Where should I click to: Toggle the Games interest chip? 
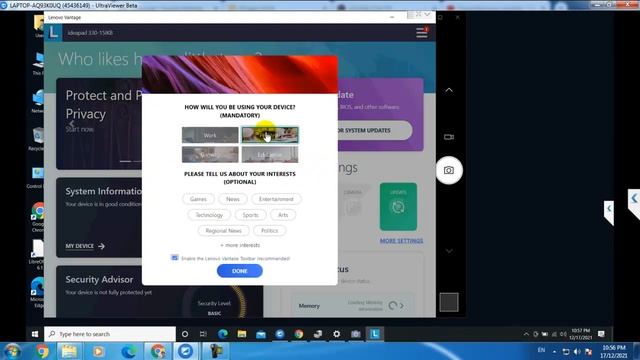[198, 199]
